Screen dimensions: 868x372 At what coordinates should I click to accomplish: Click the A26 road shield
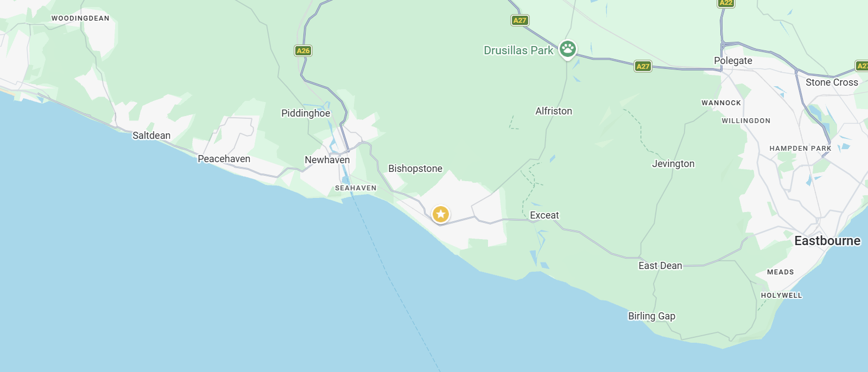pos(303,50)
